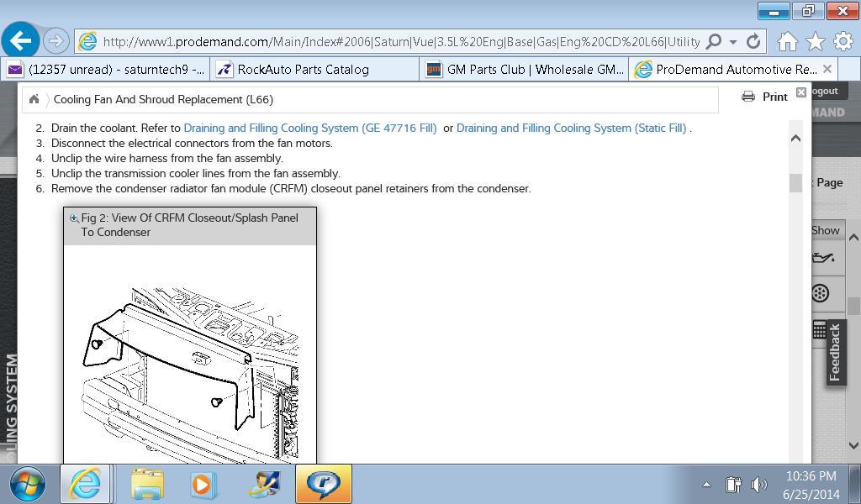The height and width of the screenshot is (504, 861).
Task: Click right panel scroll down chevron
Action: pos(853,445)
